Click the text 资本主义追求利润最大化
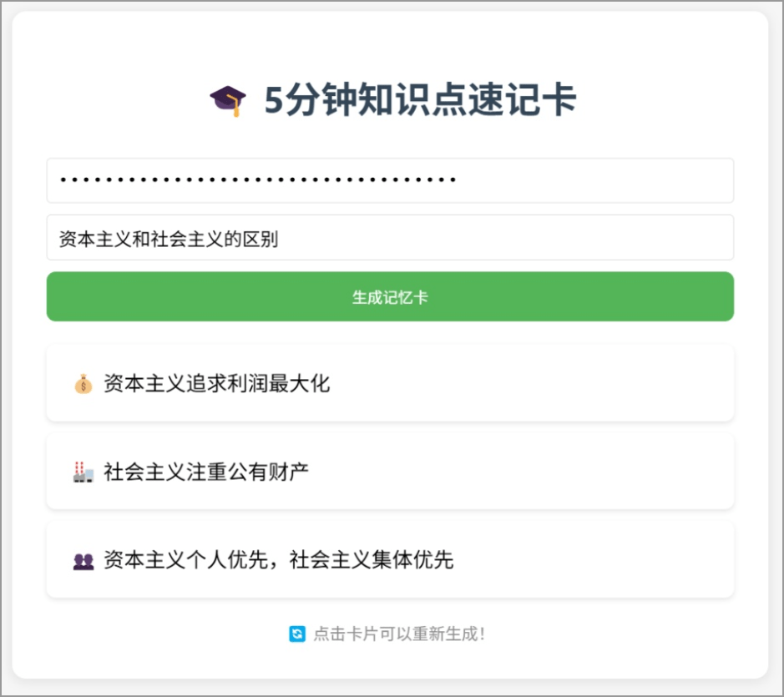Image resolution: width=784 pixels, height=697 pixels. (216, 384)
